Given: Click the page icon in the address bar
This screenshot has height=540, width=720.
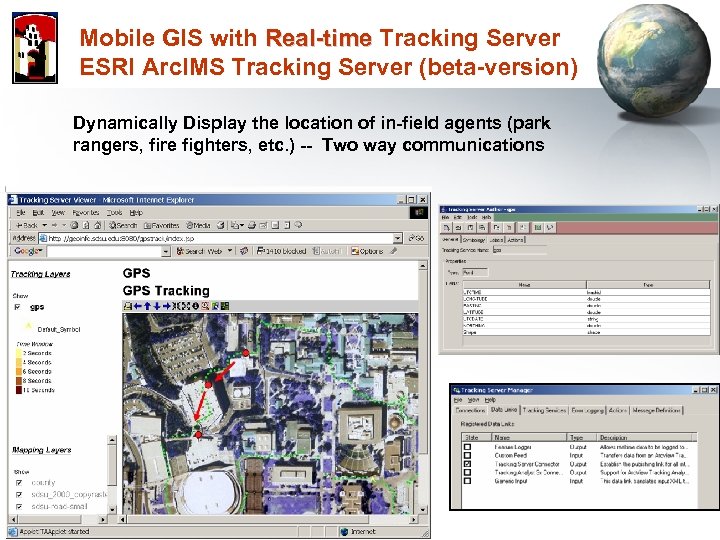Looking at the screenshot, I should click(x=43, y=238).
